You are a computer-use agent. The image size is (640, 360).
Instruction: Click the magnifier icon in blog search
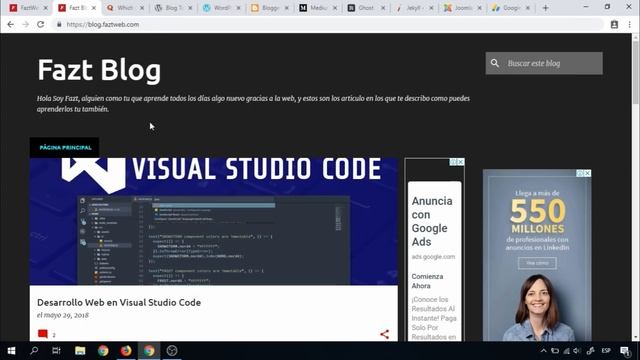495,63
